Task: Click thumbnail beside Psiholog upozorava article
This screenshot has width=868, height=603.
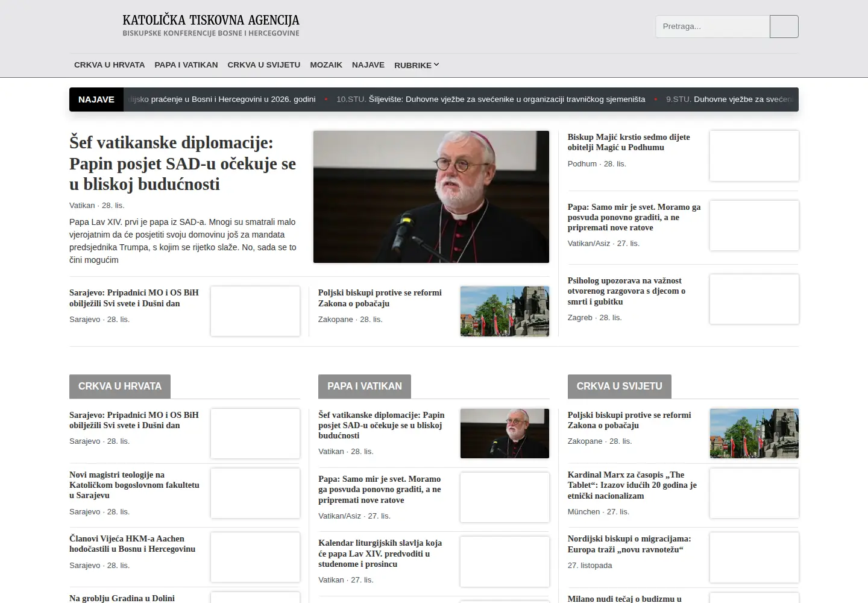Action: click(754, 299)
